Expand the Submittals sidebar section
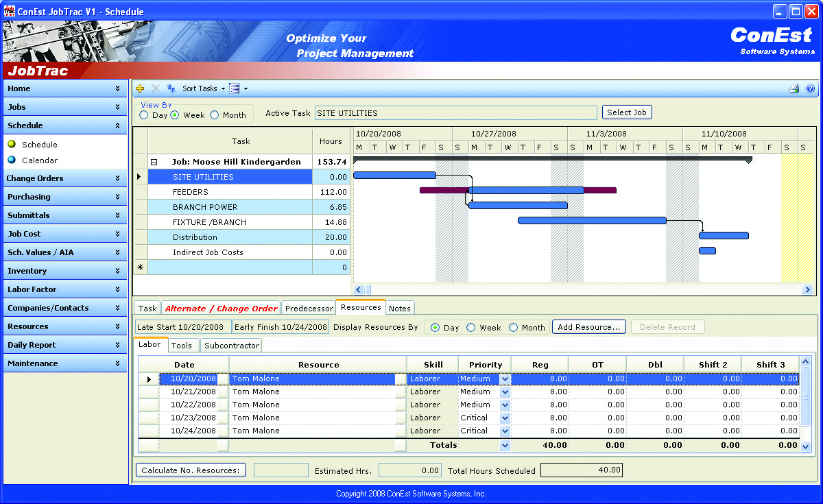This screenshot has width=823, height=504. pos(65,215)
